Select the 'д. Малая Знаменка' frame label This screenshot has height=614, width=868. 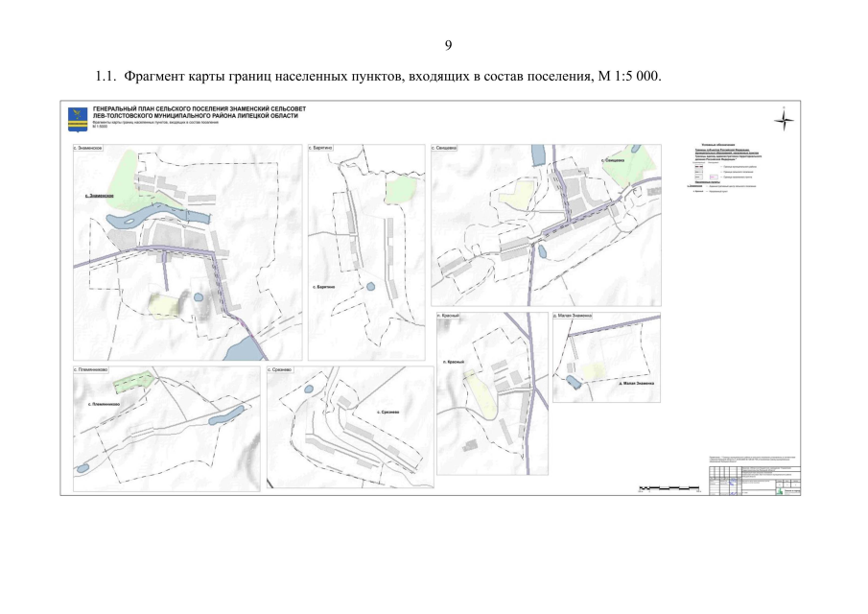(x=574, y=316)
